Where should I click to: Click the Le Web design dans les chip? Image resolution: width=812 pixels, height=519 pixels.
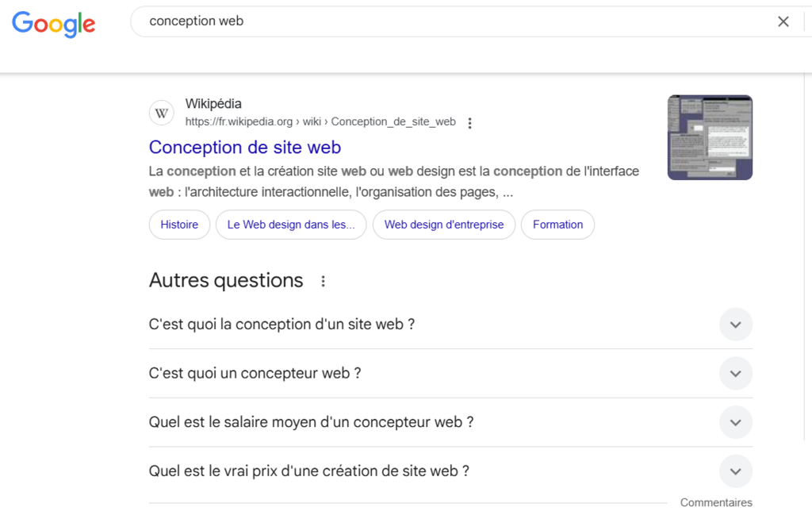tap(291, 225)
